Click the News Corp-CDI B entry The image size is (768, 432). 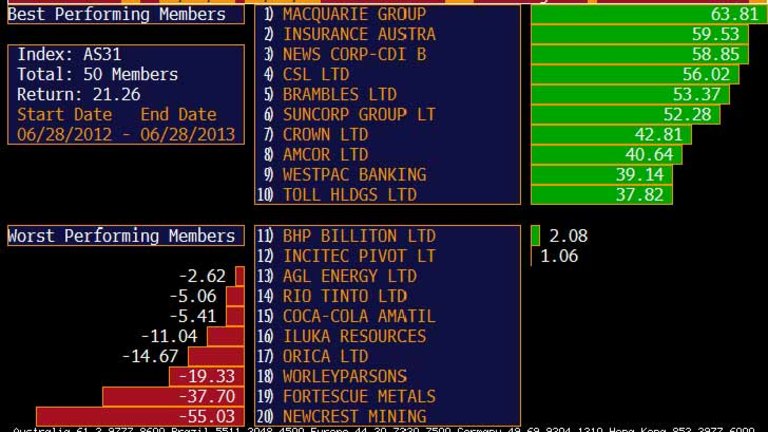(x=354, y=54)
